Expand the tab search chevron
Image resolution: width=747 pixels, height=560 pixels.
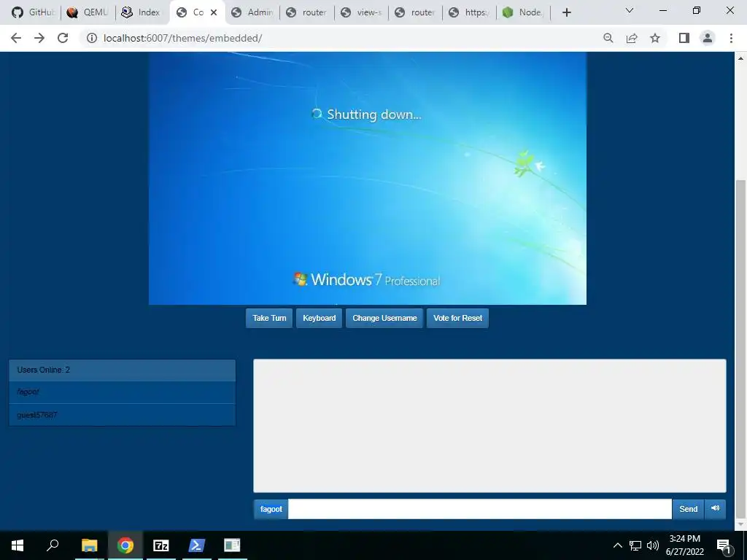pos(630,10)
